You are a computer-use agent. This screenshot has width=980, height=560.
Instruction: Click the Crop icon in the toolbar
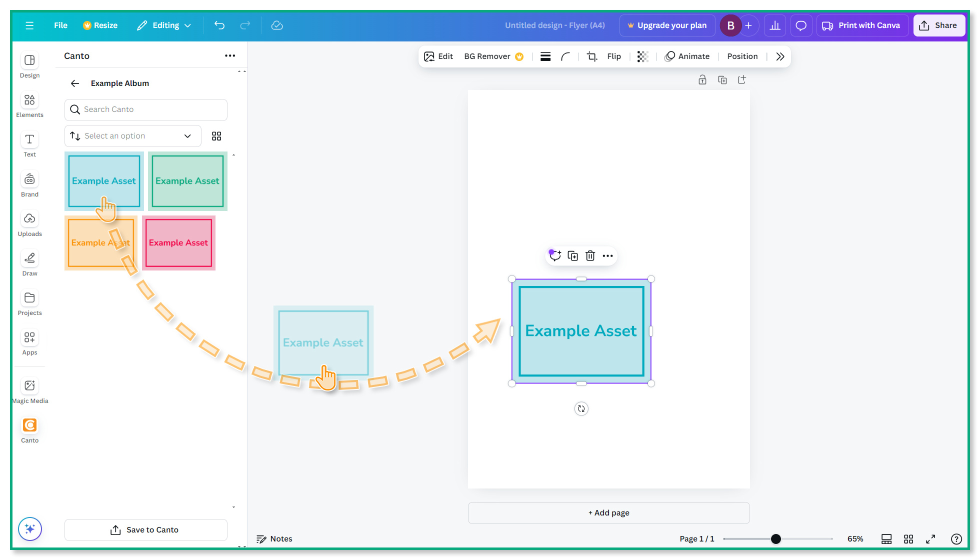(x=591, y=56)
